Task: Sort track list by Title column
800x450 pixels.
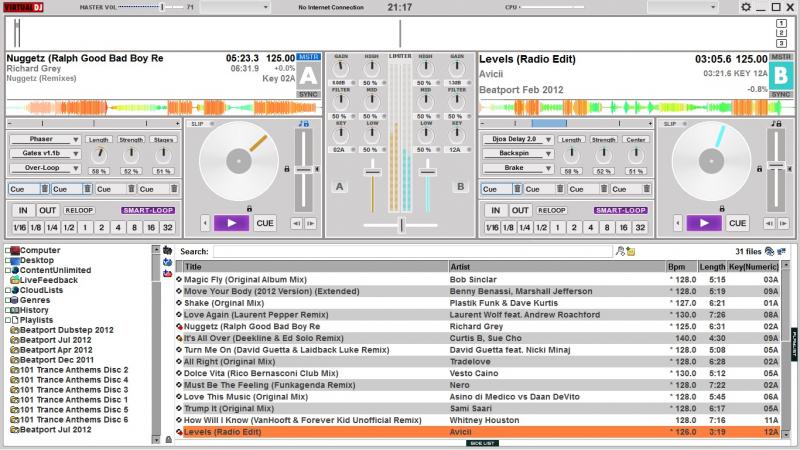Action: coord(315,267)
